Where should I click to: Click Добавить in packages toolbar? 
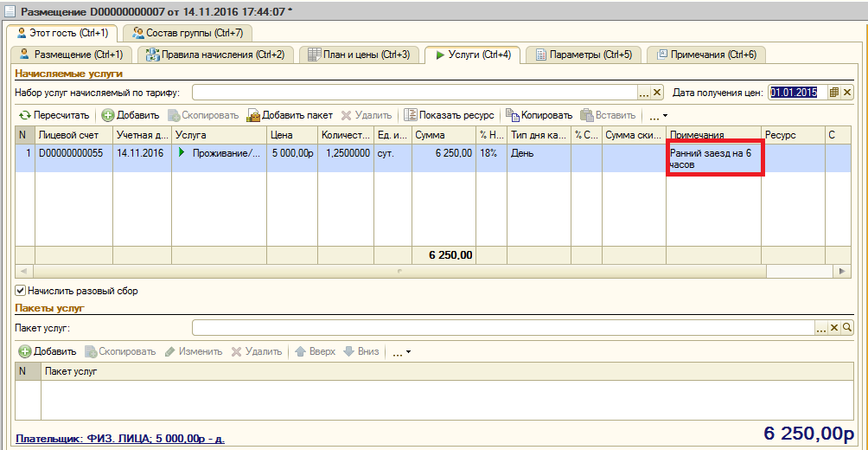tap(48, 351)
